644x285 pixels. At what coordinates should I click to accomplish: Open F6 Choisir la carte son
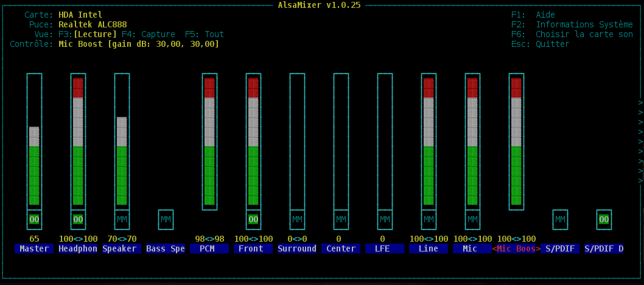(572, 35)
